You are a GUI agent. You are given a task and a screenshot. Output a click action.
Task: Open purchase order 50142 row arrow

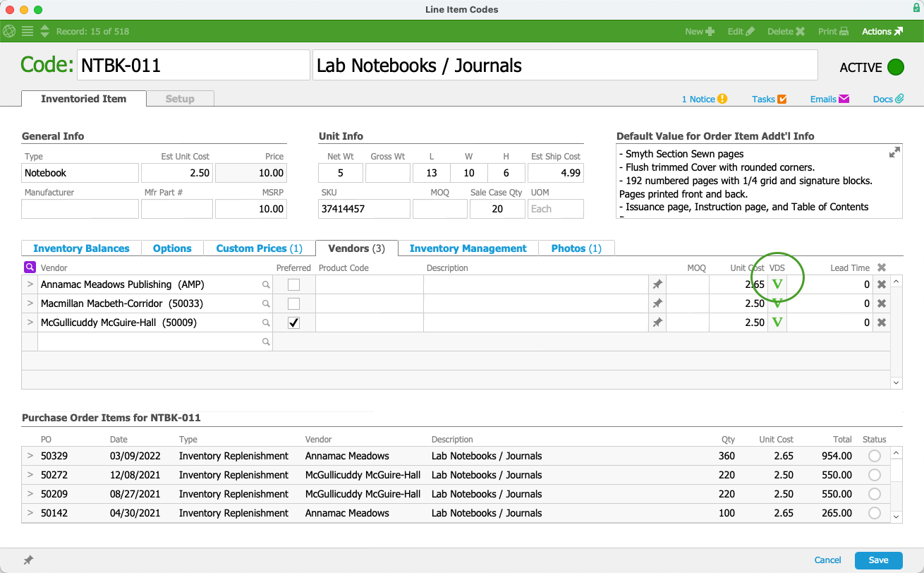tap(30, 513)
